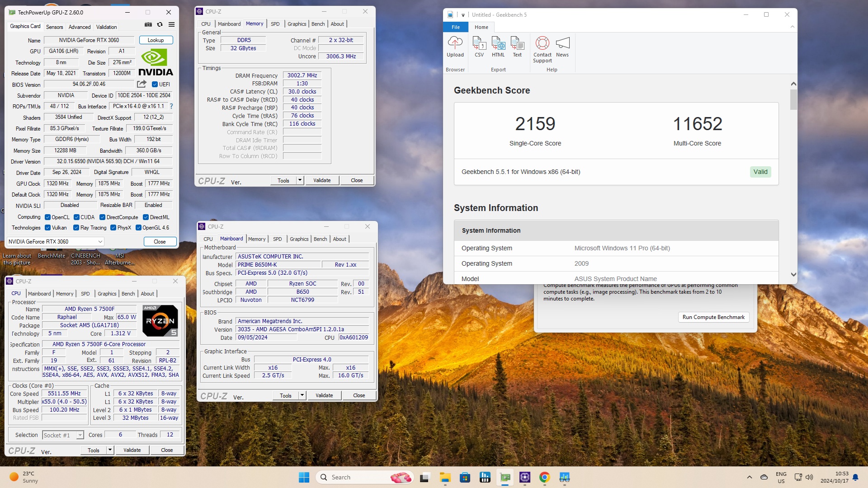Open the NVIDIA GeForce RTX 3060 GPU dropdown
Image resolution: width=868 pixels, height=488 pixels.
point(56,242)
